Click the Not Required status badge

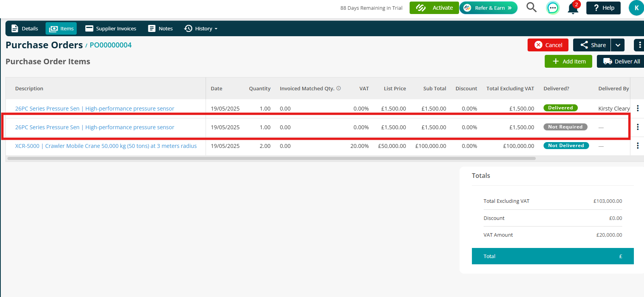(x=565, y=127)
